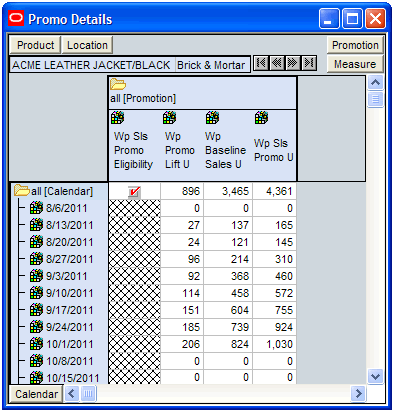The height and width of the screenshot is (413, 394).
Task: Click cube icon beside 8/20/2011
Action: pyautogui.click(x=36, y=242)
